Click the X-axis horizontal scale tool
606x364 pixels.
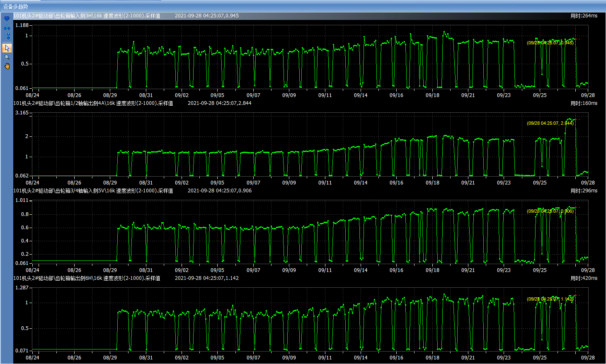(x=7, y=28)
